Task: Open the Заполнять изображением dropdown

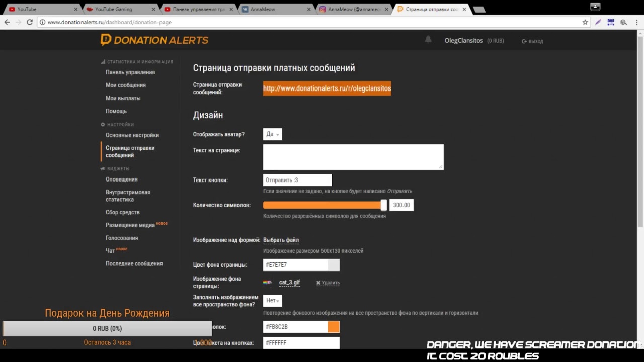Action: coord(272,301)
